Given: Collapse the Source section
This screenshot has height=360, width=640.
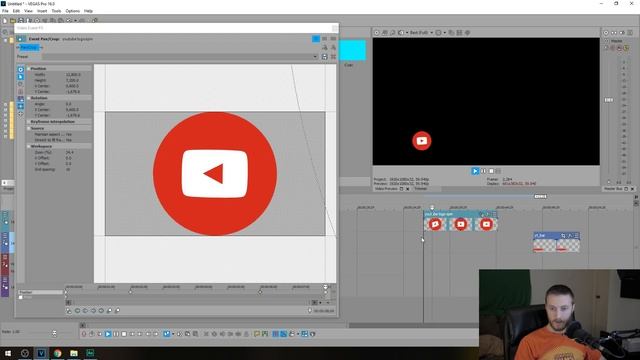Looking at the screenshot, I should [x=29, y=128].
